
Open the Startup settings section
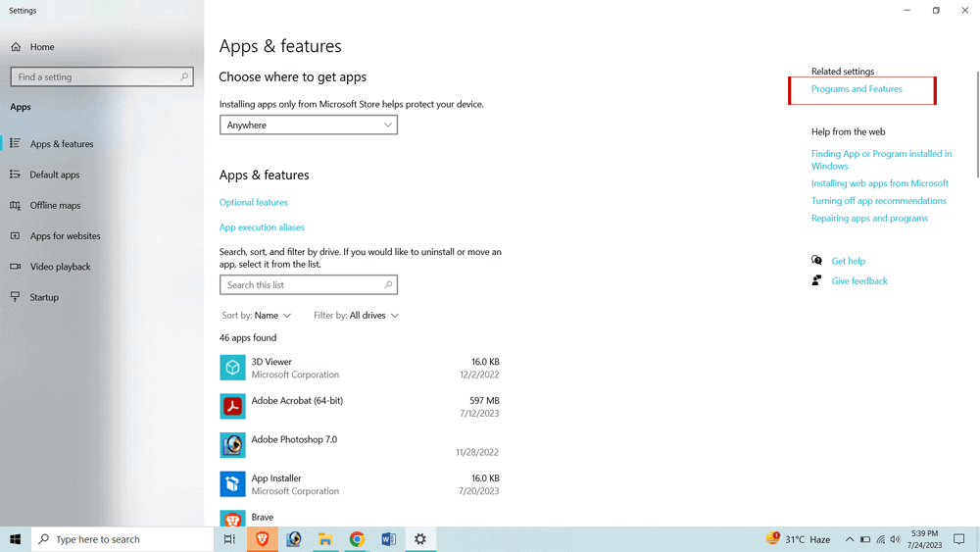pos(44,297)
